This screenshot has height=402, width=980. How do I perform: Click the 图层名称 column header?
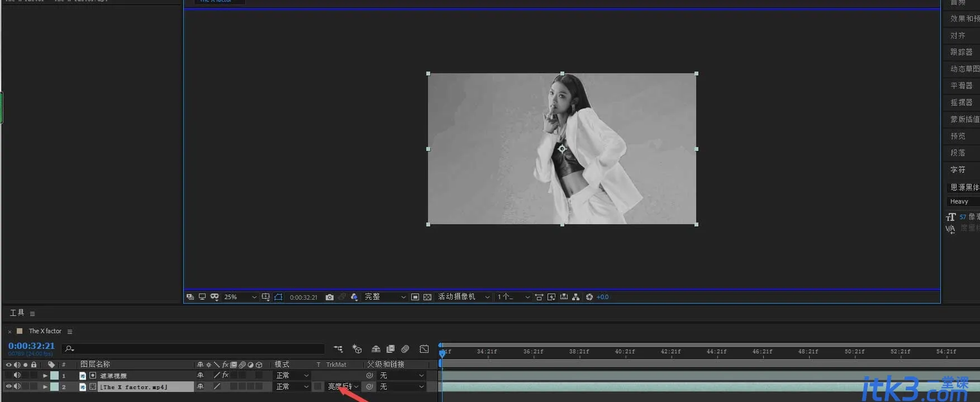pos(95,364)
